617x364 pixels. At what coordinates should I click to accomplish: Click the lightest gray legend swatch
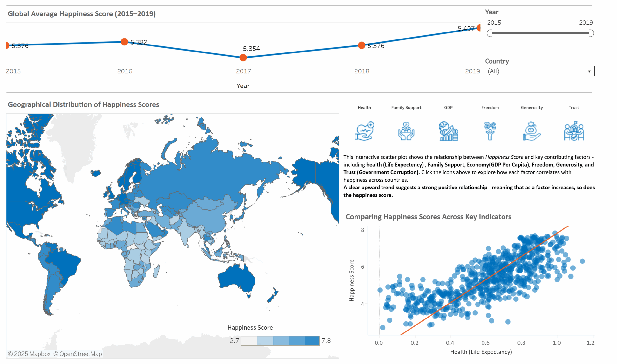[249, 341]
